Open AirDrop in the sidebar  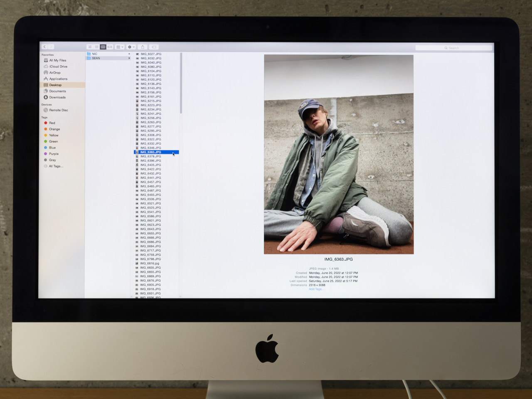point(54,73)
